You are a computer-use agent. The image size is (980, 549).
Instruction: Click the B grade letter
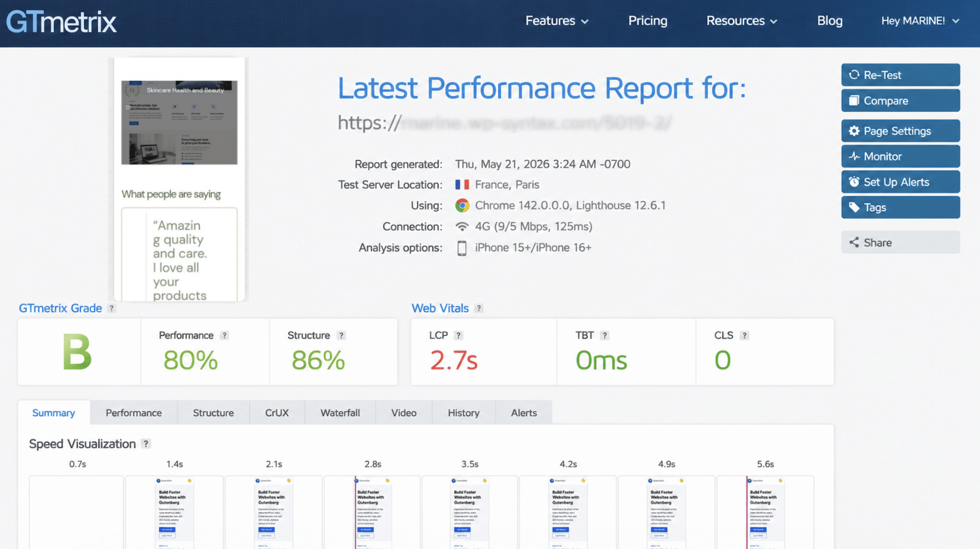tap(77, 353)
